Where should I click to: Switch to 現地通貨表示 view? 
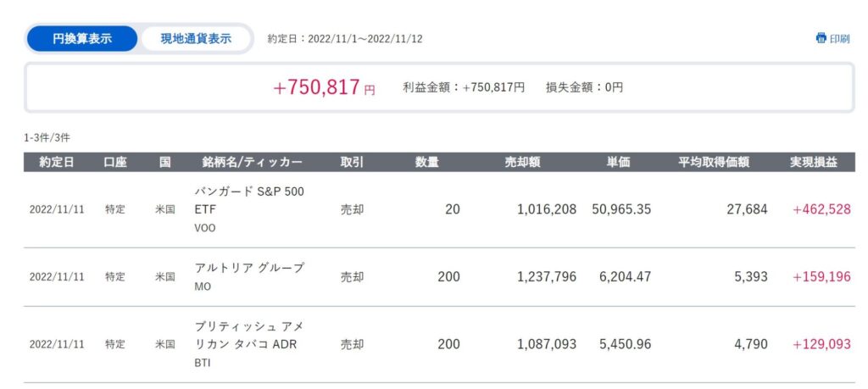pyautogui.click(x=196, y=39)
